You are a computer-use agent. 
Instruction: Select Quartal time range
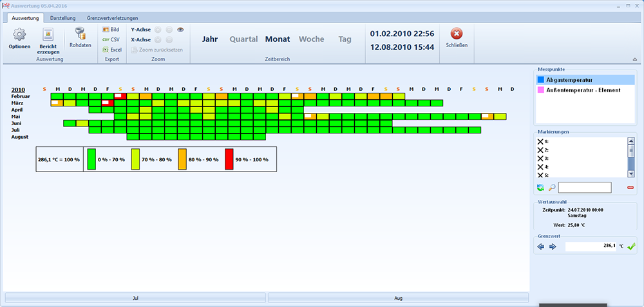point(243,39)
